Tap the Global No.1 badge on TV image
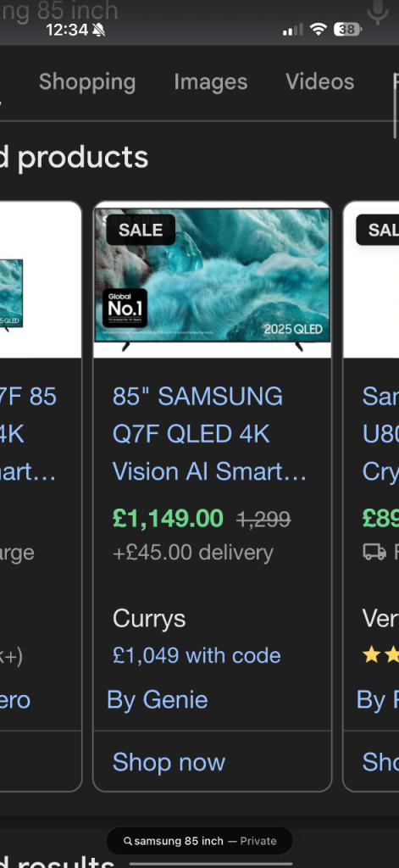 [125, 308]
